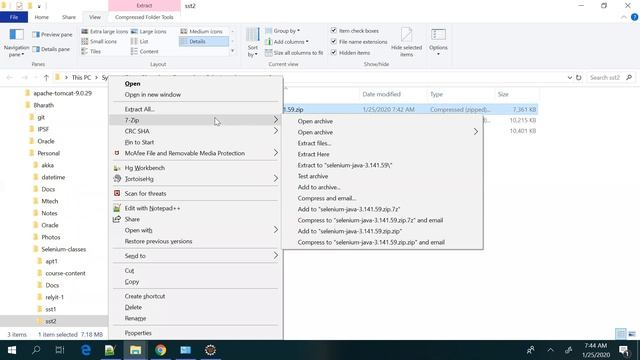The image size is (640, 360).
Task: Open Windows Start menu
Action: [x=12, y=350]
